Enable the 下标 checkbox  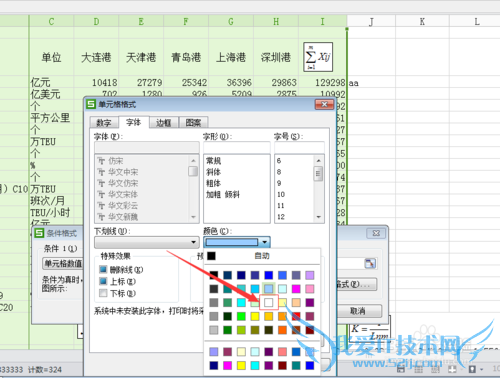pyautogui.click(x=103, y=293)
